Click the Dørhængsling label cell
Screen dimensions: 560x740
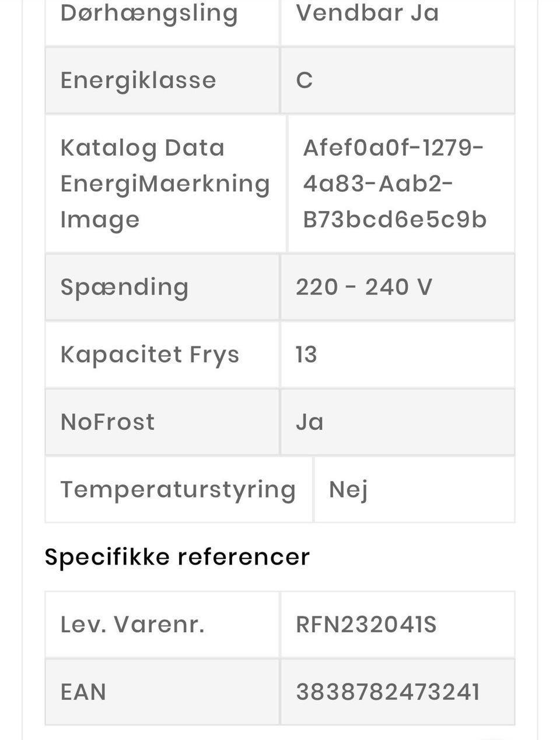(149, 13)
